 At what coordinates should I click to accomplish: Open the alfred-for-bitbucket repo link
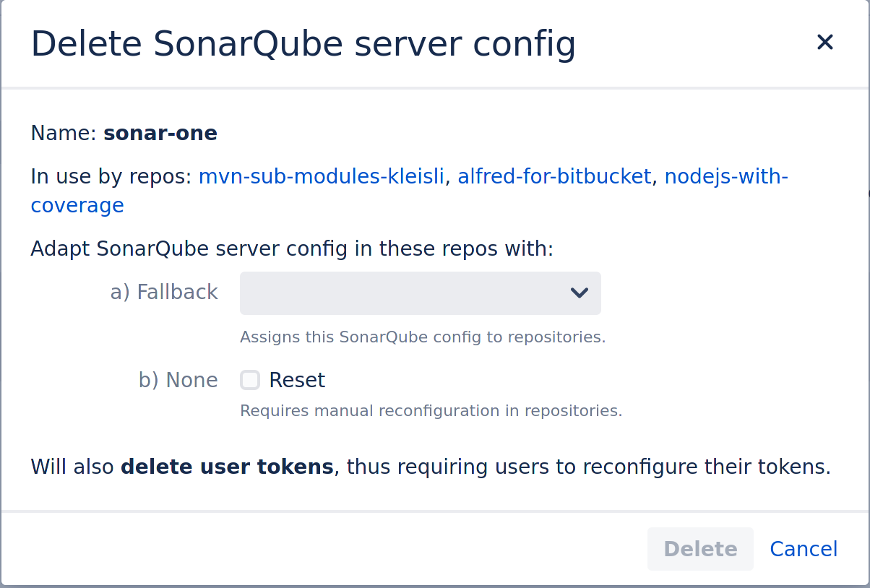point(554,176)
